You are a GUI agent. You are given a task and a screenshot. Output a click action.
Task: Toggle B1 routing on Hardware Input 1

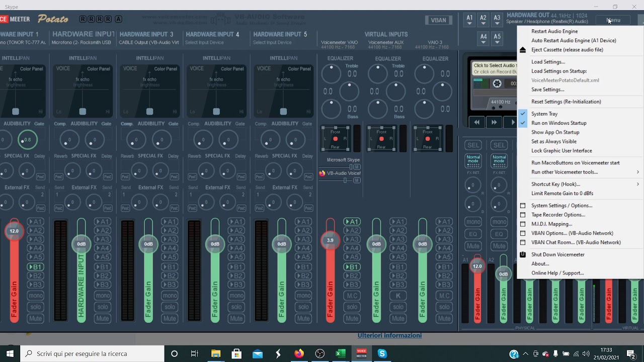coord(35,267)
